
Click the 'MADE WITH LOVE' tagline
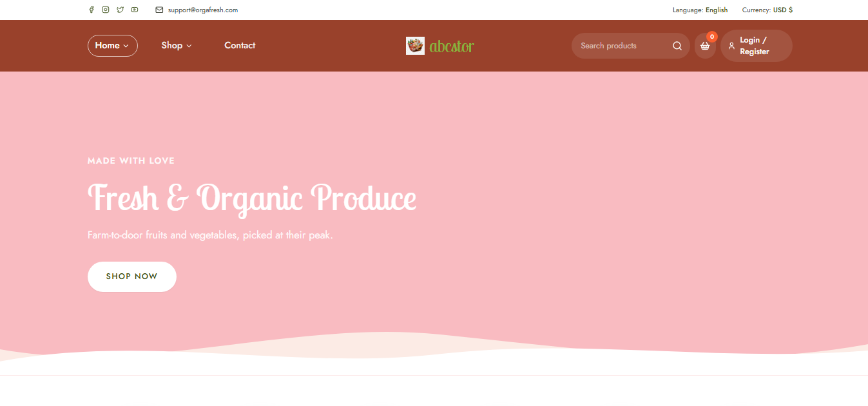click(131, 160)
